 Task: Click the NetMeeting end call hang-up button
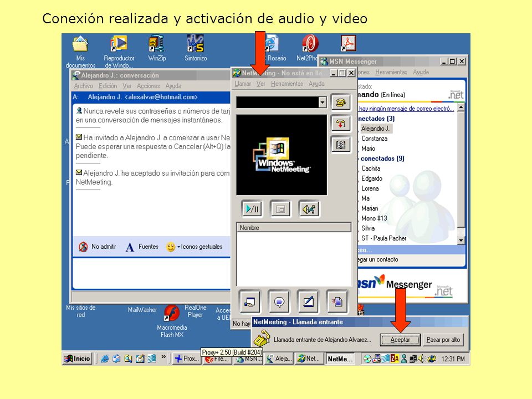341,124
